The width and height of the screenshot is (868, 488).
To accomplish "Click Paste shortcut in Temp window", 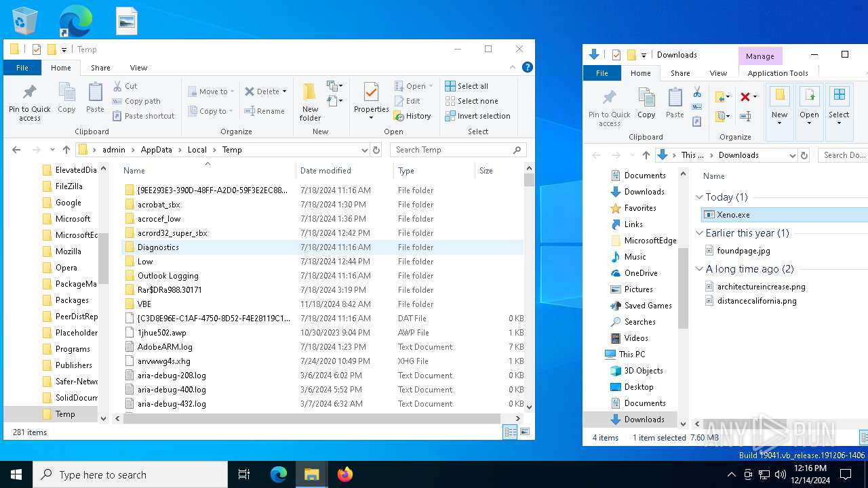I will coord(143,116).
